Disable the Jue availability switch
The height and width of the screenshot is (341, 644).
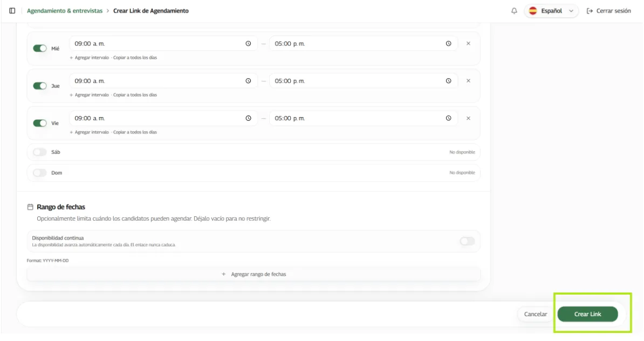(40, 86)
